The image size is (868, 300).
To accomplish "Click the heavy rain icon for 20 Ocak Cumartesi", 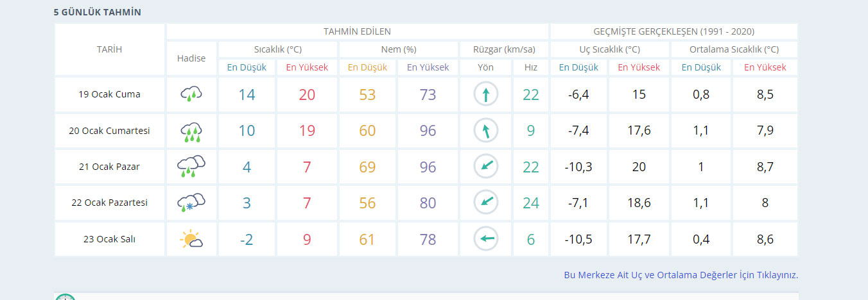I will [x=191, y=131].
